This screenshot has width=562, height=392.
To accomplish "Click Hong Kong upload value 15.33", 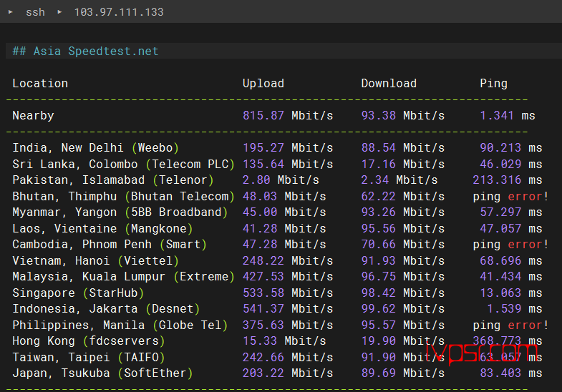I will (x=260, y=341).
